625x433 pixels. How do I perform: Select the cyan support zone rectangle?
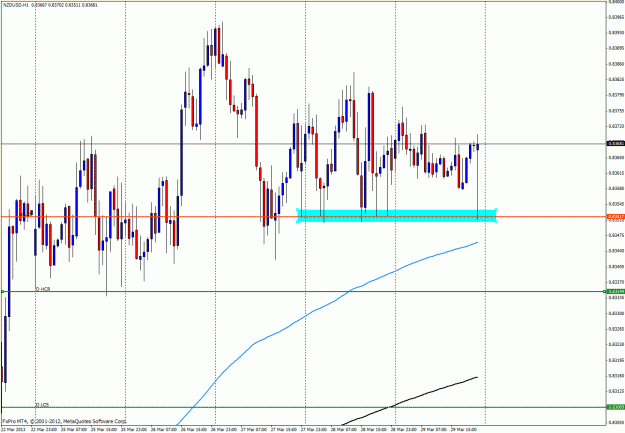click(397, 215)
